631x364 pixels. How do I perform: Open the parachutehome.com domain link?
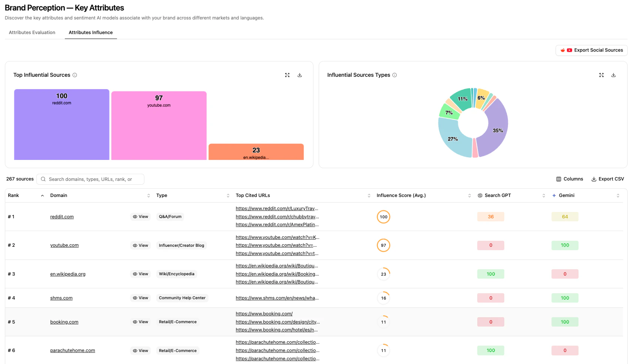coord(73,351)
